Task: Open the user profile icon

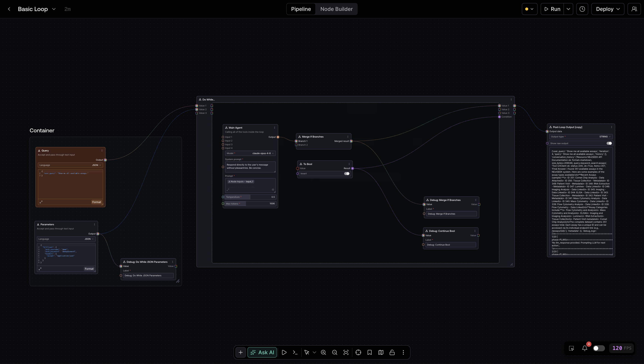Action: tap(634, 9)
